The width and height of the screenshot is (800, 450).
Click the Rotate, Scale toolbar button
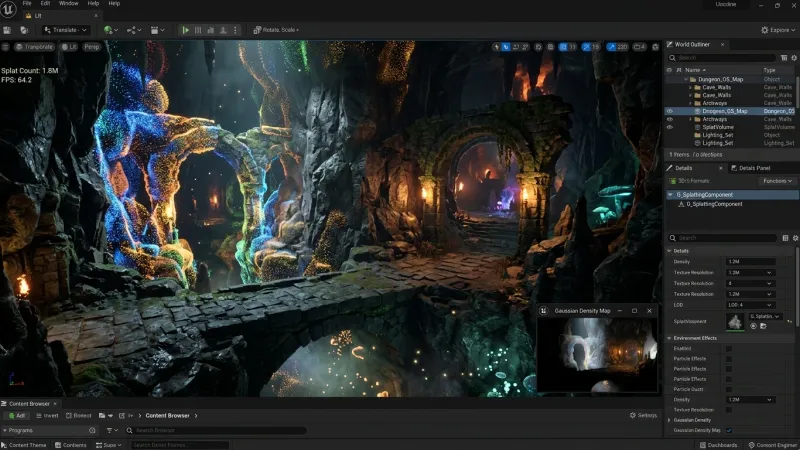[276, 30]
